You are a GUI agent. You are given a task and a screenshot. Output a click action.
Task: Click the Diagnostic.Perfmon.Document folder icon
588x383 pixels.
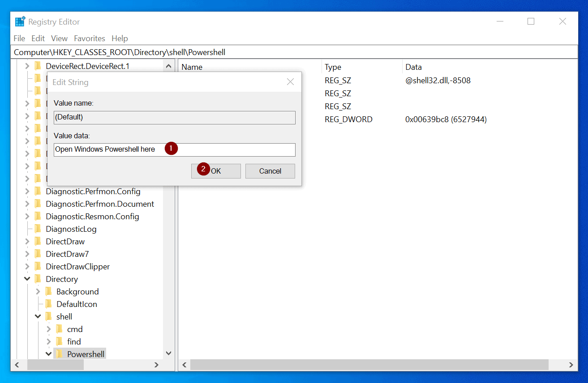point(38,204)
